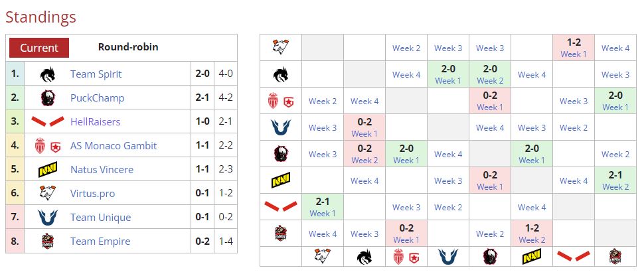Viewport: 644px width, 274px height.
Task: Open the Virtus.pro team link
Action: [95, 194]
